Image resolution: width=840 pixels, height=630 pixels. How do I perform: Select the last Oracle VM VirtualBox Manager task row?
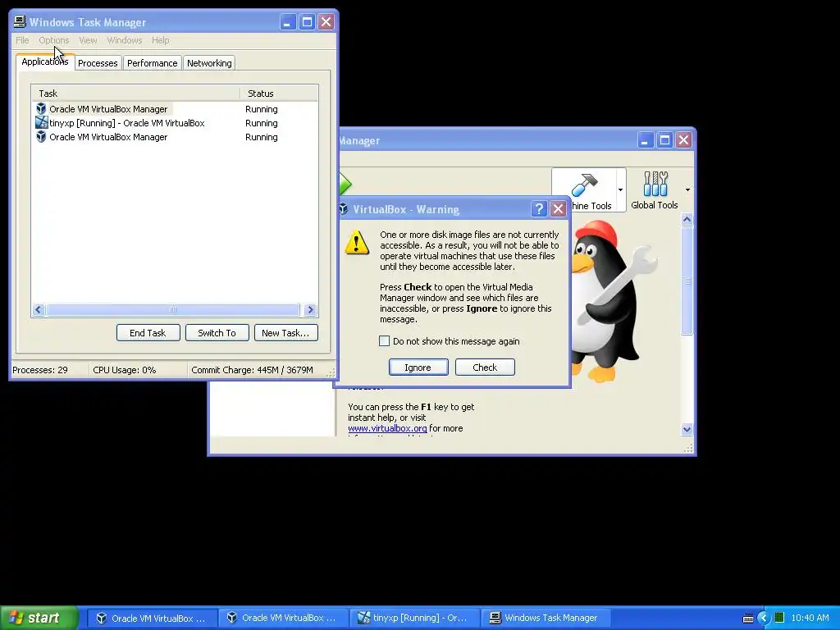pyautogui.click(x=174, y=137)
